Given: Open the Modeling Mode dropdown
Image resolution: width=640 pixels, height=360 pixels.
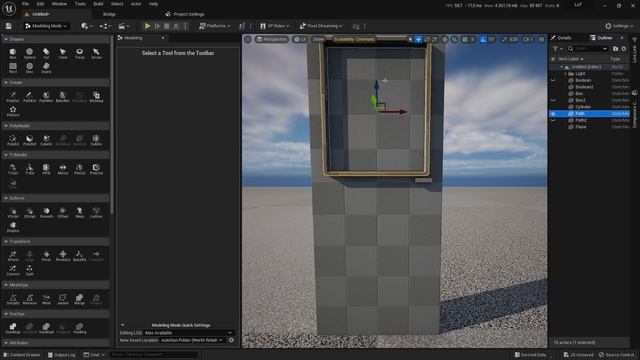Looking at the screenshot, I should 46,26.
